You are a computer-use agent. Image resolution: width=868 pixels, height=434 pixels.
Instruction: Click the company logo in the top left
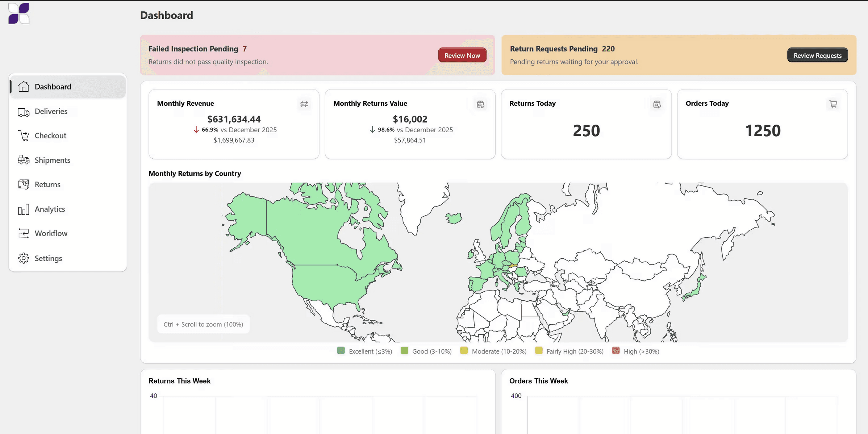pyautogui.click(x=18, y=13)
